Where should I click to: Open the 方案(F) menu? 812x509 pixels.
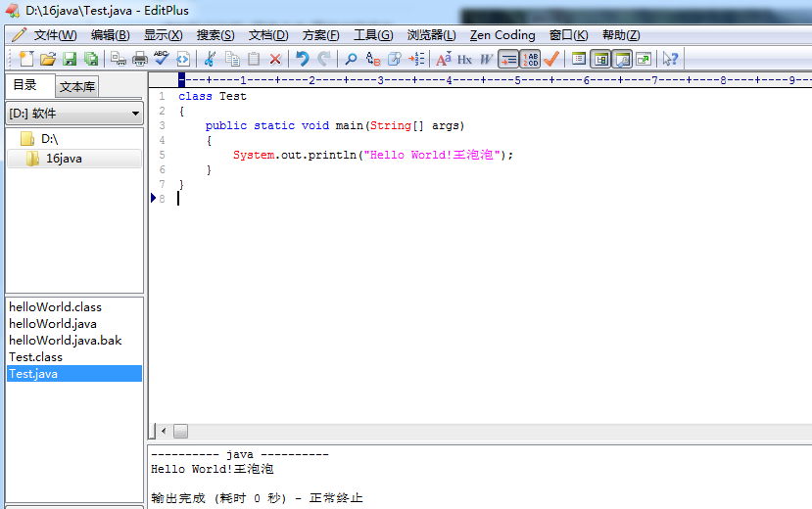[x=321, y=35]
